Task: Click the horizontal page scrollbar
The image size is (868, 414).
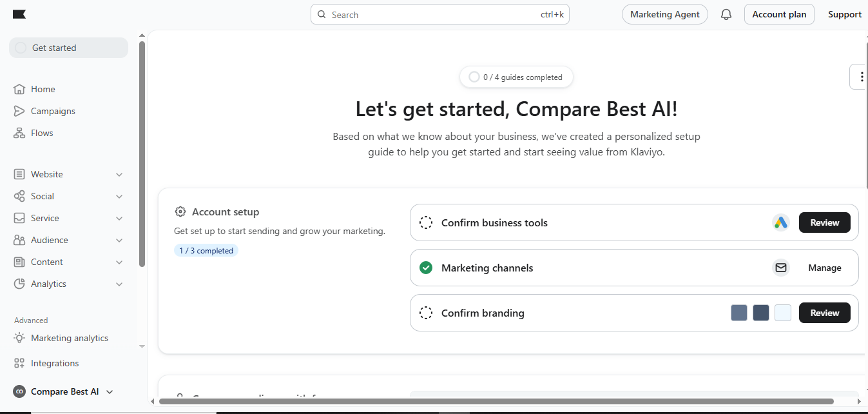Action: 496,401
